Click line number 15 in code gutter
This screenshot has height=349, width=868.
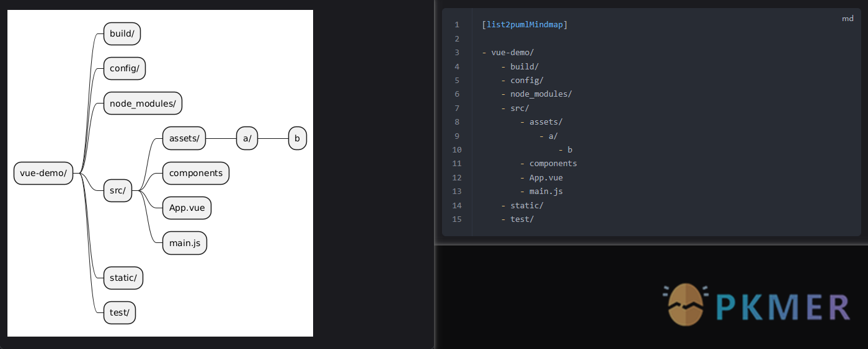coord(457,219)
